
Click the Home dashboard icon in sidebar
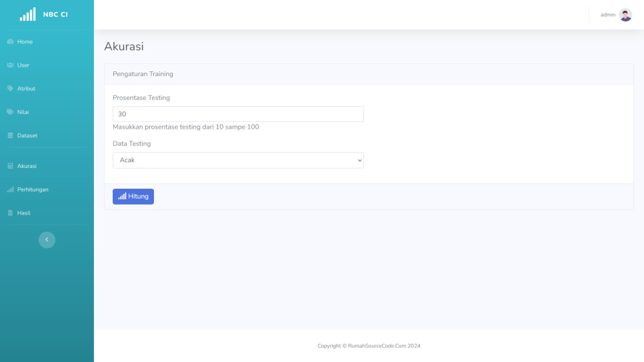(10, 42)
